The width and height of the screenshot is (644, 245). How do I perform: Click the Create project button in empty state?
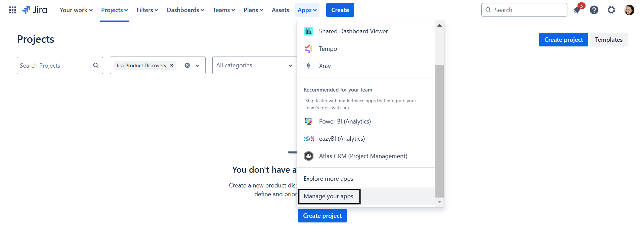coord(322,216)
